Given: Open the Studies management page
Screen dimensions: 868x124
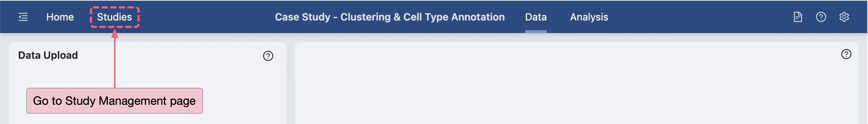Looking at the screenshot, I should pos(114,17).
